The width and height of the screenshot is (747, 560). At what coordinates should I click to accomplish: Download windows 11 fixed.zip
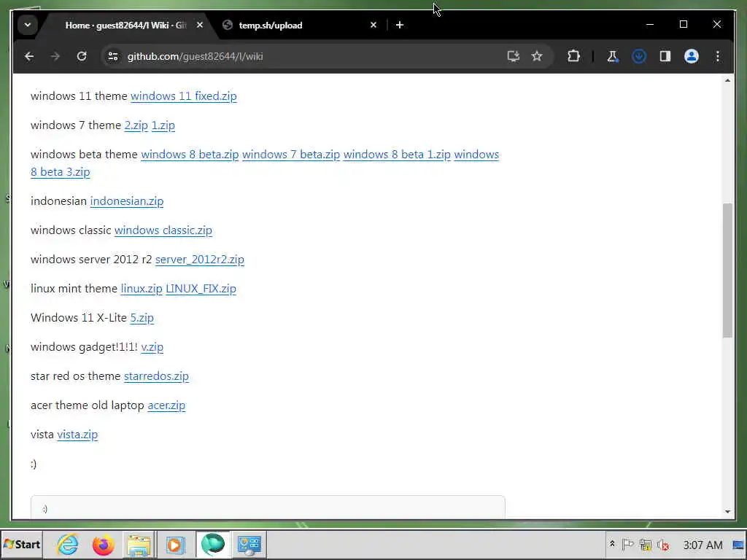click(183, 96)
